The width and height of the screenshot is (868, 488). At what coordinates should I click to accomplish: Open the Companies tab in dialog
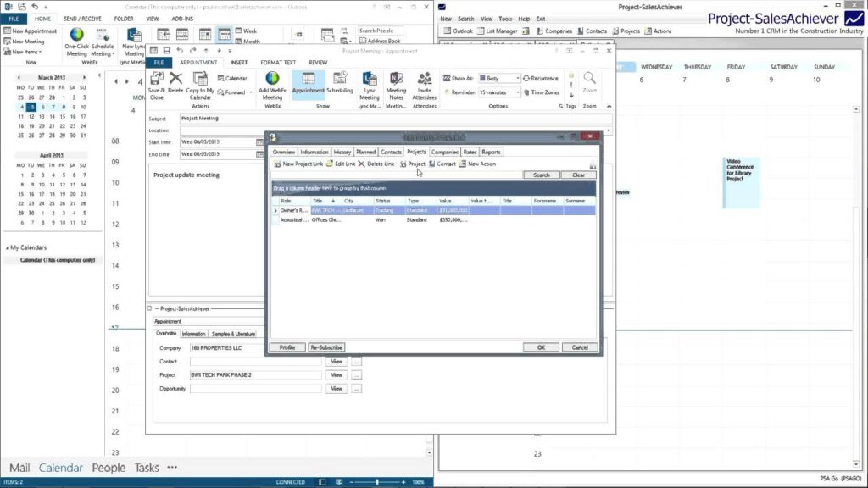tap(444, 152)
